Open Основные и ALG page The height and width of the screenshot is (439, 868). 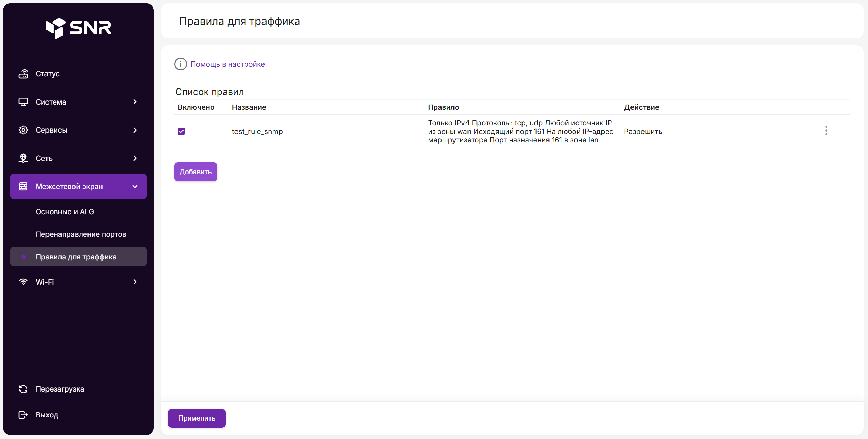65,211
